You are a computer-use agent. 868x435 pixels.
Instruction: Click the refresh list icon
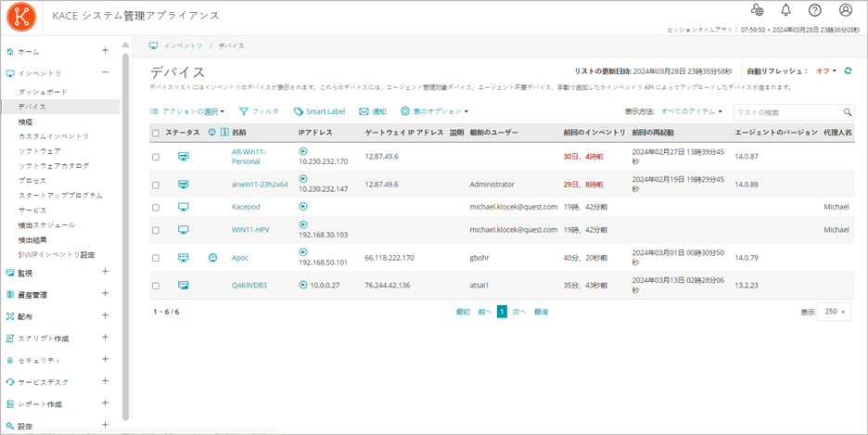click(x=848, y=70)
